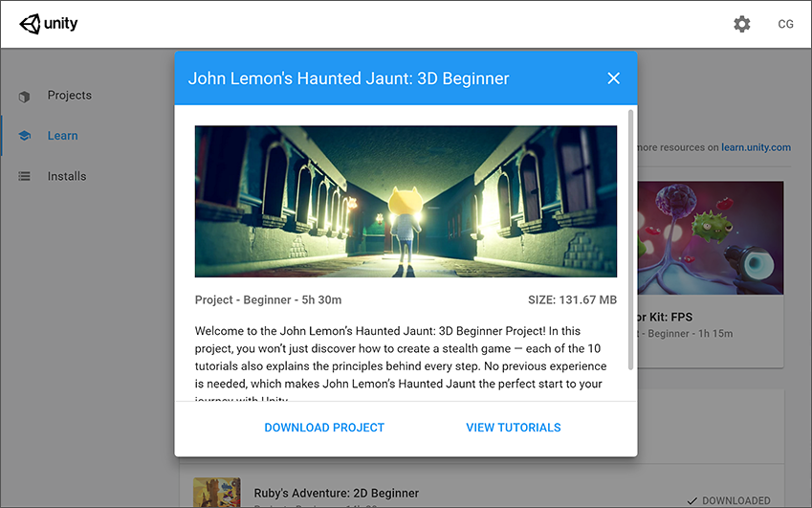The width and height of the screenshot is (812, 508).
Task: Click the list icon beside Installs
Action: (x=25, y=176)
